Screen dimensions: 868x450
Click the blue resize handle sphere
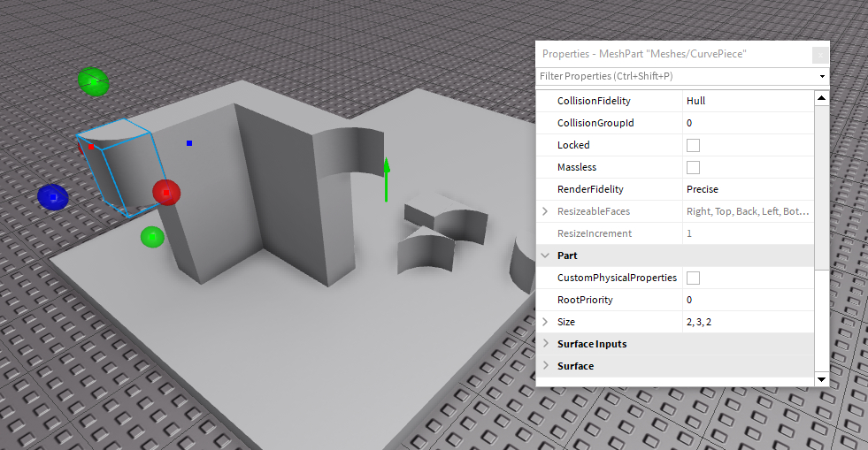pos(53,197)
